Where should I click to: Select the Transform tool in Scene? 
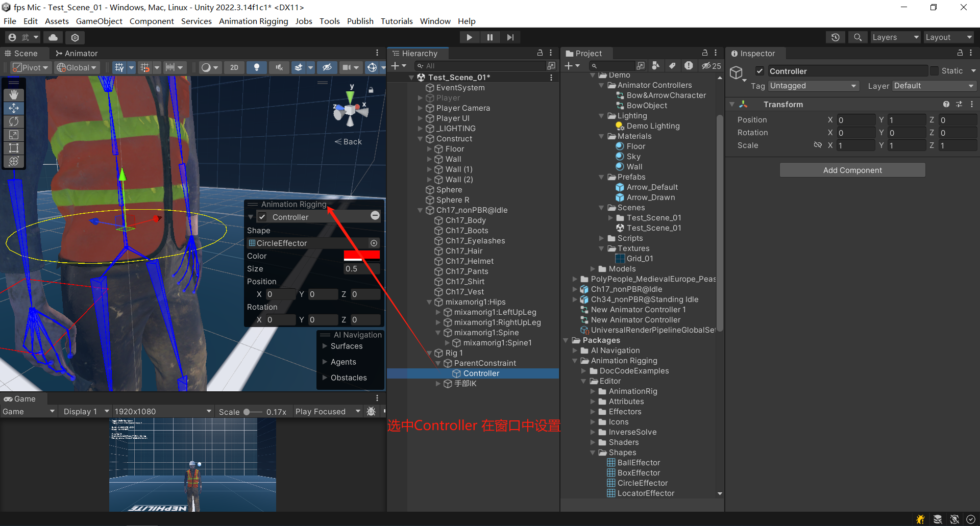[x=14, y=161]
